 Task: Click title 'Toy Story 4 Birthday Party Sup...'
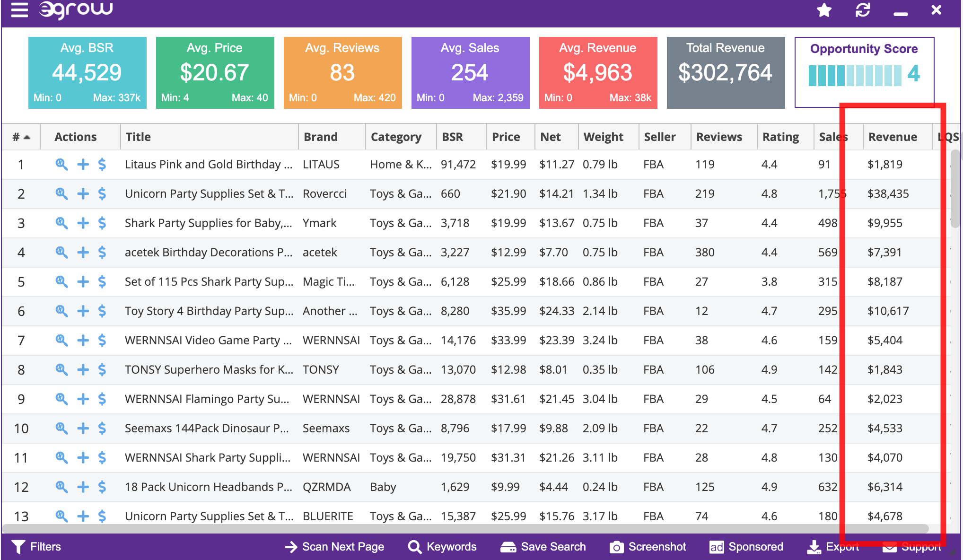(209, 311)
